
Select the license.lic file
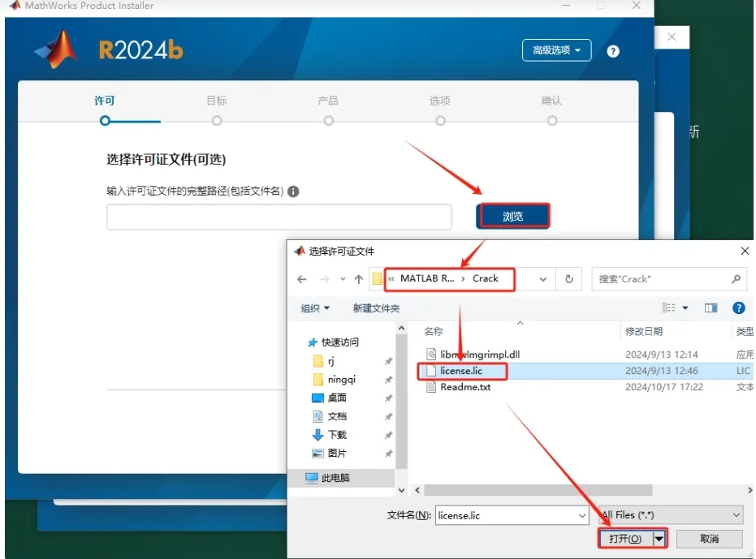point(461,371)
